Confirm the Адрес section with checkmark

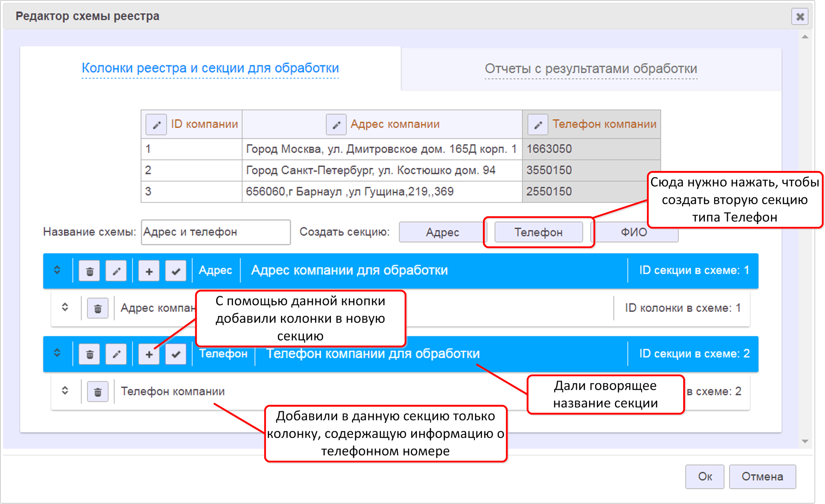[176, 271]
